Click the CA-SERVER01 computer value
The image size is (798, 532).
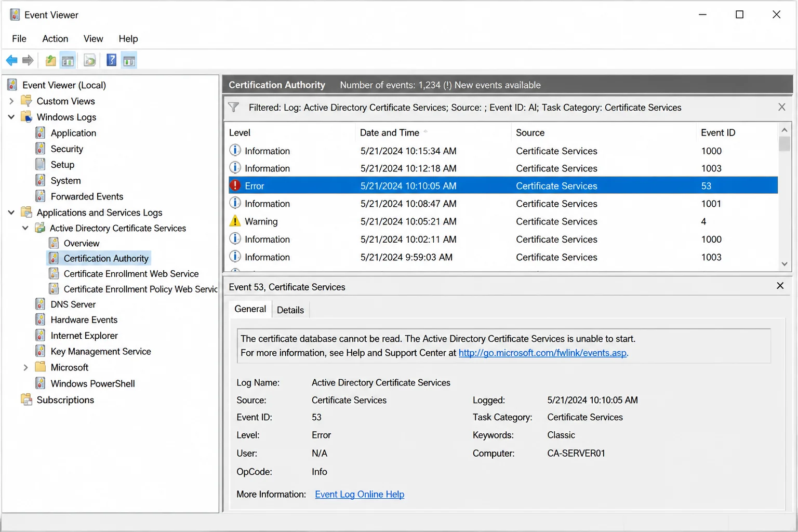(x=576, y=453)
